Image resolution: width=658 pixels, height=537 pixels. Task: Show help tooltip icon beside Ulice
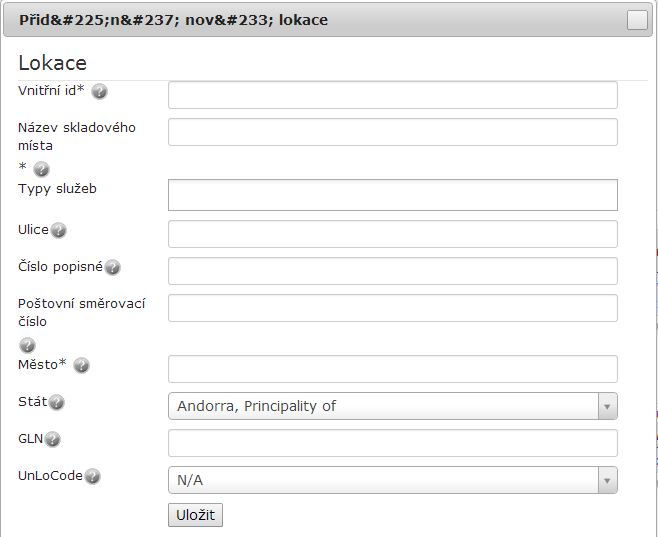58,230
